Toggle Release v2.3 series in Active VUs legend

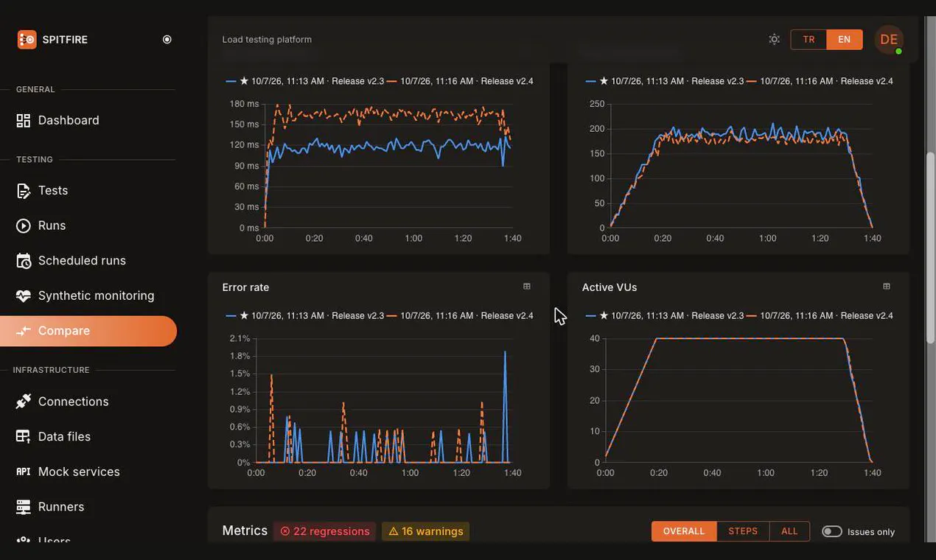[x=665, y=315]
